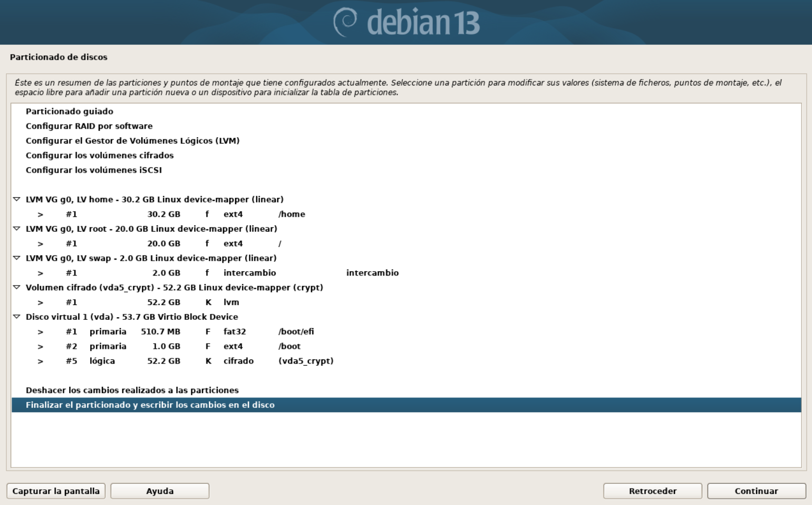Collapse the Disco virtual 1 (vda) triangle
This screenshot has width=812, height=505.
coord(16,317)
